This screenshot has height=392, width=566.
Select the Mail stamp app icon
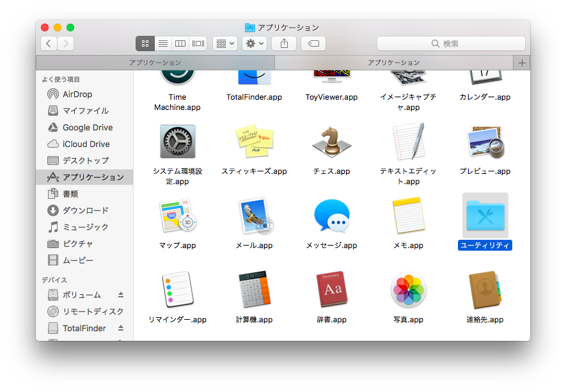pyautogui.click(x=255, y=216)
